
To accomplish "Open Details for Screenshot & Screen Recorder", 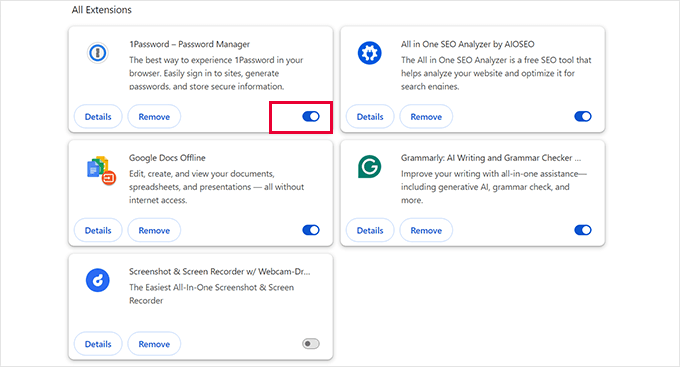I will click(x=98, y=344).
